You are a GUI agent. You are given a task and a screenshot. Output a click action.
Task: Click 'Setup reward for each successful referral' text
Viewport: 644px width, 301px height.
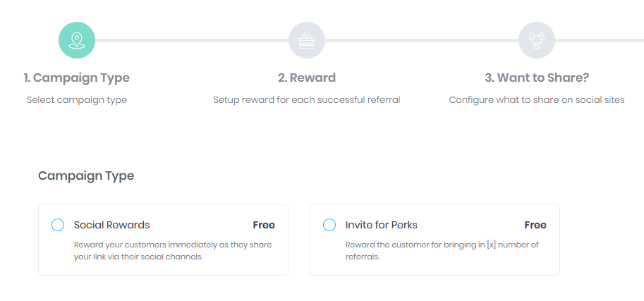[x=307, y=100]
